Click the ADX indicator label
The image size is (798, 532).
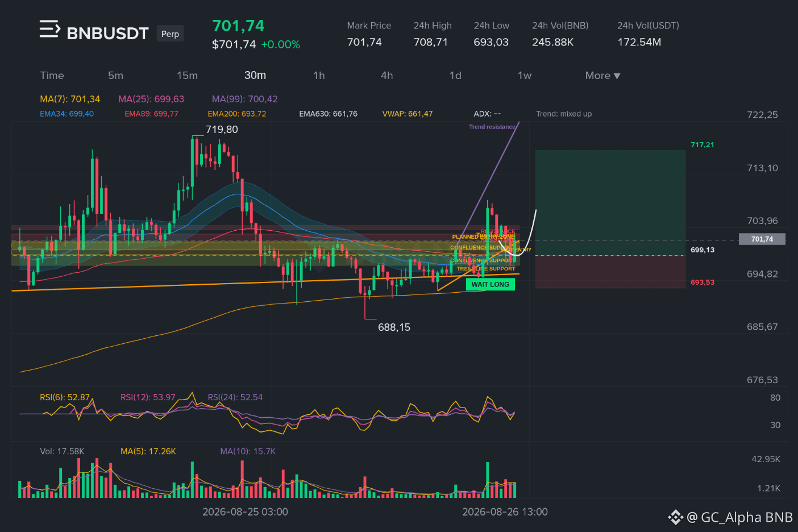coord(487,114)
